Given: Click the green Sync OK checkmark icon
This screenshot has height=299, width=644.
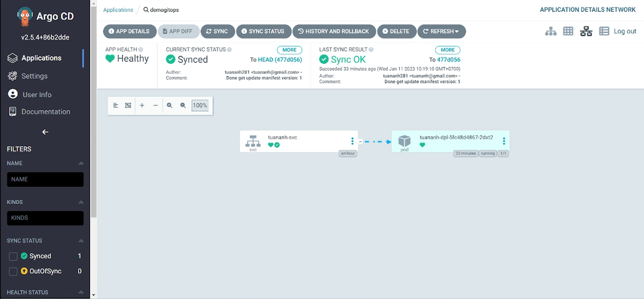Looking at the screenshot, I should [324, 59].
